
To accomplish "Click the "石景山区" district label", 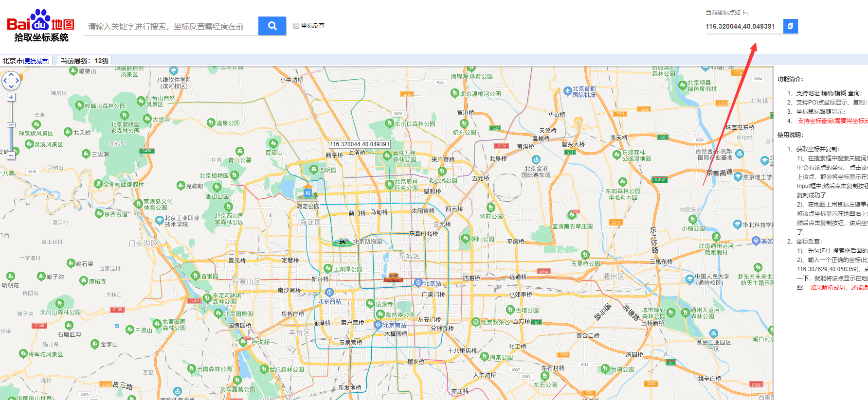I will tap(246, 281).
